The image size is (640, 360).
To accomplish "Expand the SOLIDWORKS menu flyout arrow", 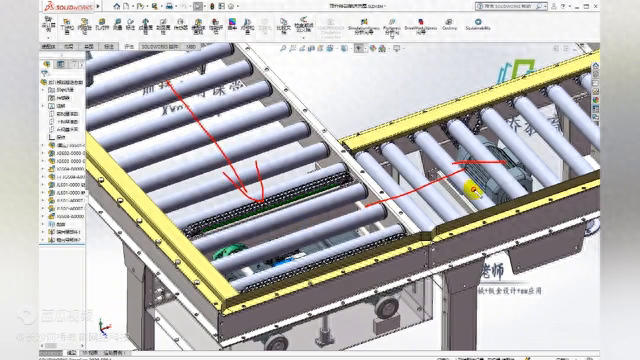I will click(x=98, y=6).
